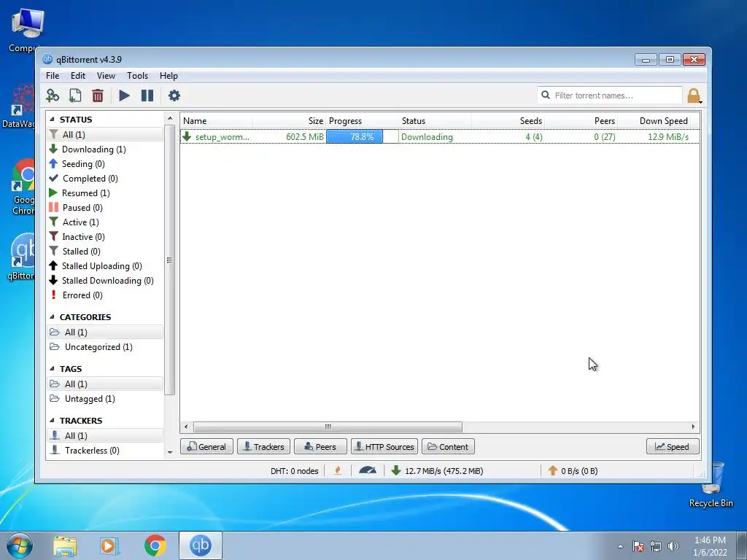Switch to the Trackers tab

[x=263, y=447]
